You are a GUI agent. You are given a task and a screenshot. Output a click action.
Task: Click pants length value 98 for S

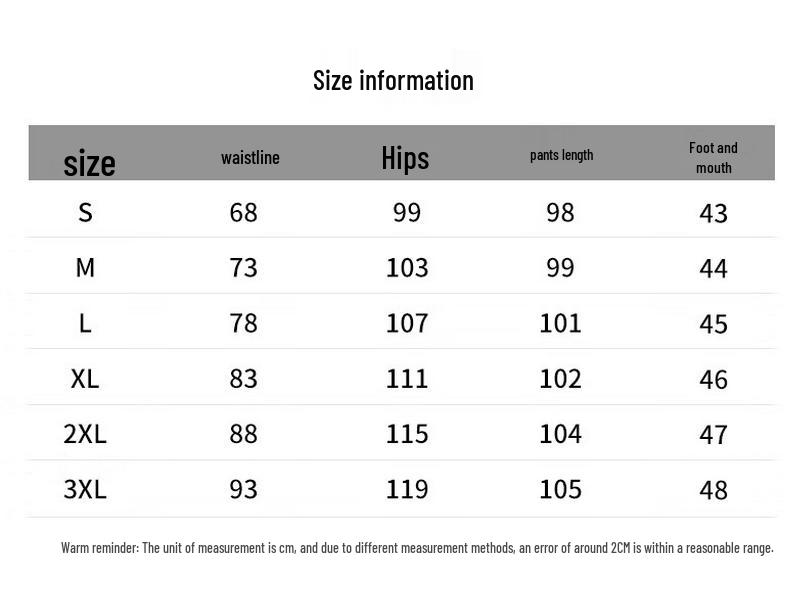coord(560,212)
